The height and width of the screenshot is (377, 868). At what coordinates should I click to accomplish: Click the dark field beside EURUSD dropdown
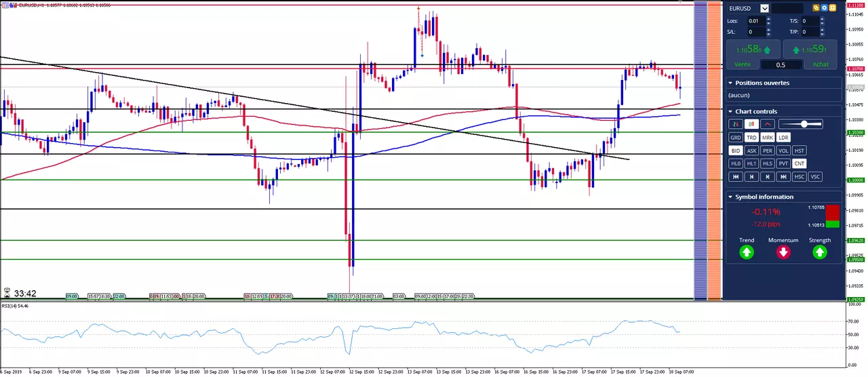787,8
